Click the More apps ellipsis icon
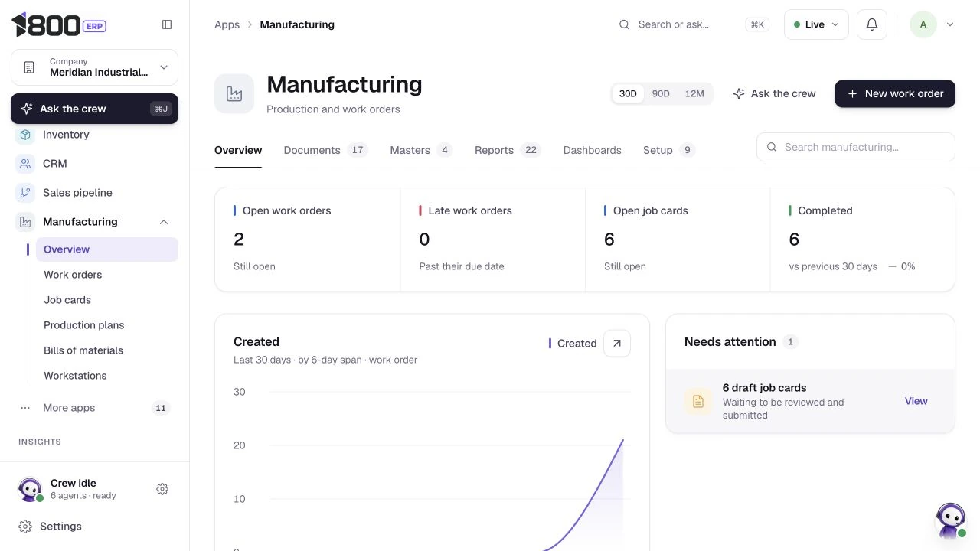This screenshot has width=980, height=551. pos(25,408)
